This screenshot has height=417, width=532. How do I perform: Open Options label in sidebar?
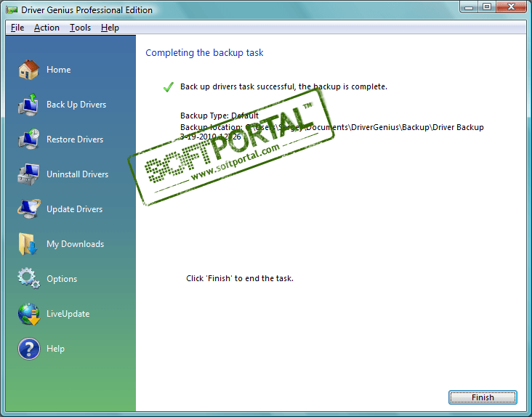(62, 279)
